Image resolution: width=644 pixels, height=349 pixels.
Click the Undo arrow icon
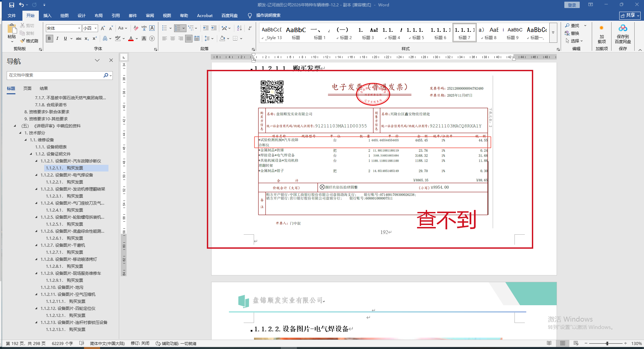21,5
